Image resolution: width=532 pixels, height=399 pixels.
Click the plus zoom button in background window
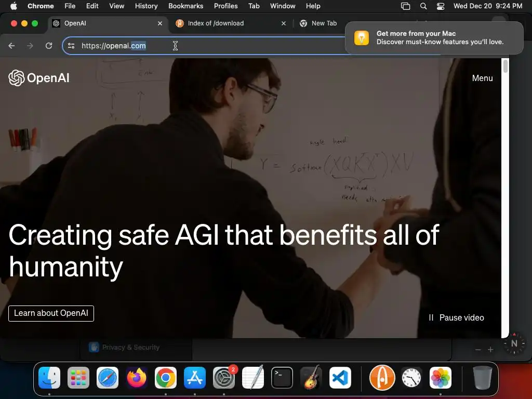point(490,350)
